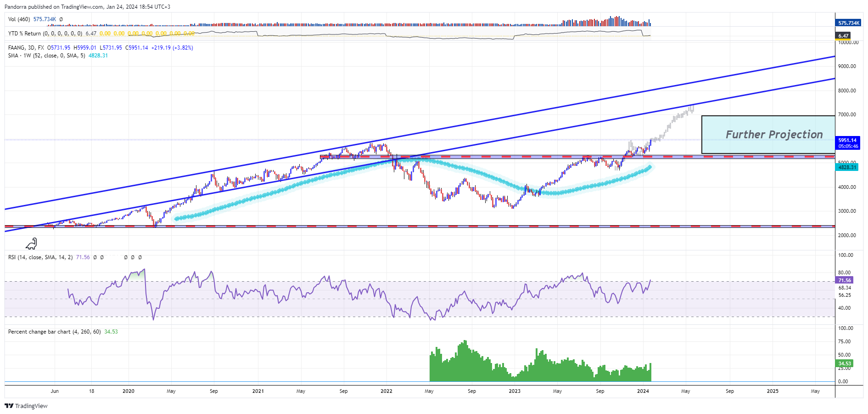Click the 2000.00 price axis label

click(847, 235)
